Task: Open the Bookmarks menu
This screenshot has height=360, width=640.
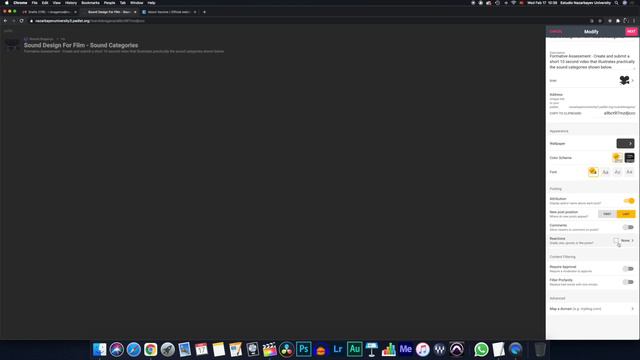Action: pyautogui.click(x=90, y=3)
